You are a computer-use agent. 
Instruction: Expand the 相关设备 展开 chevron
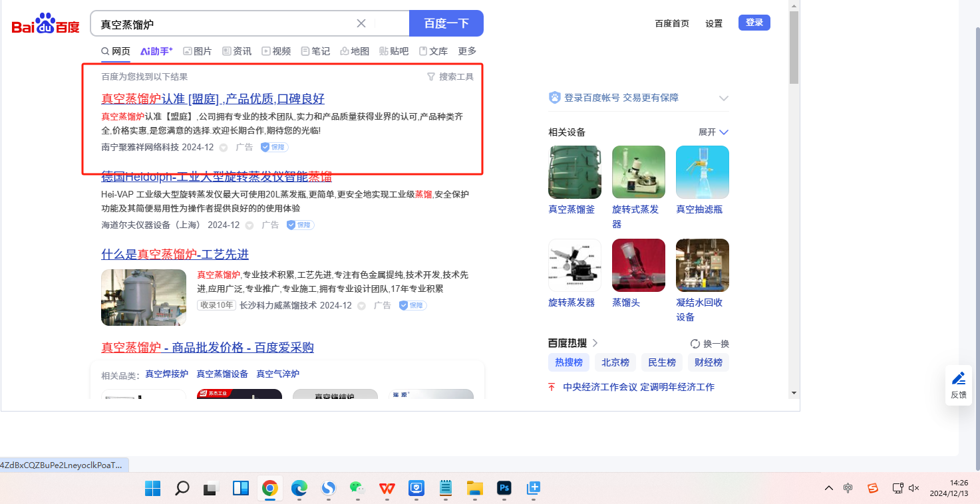tap(724, 132)
